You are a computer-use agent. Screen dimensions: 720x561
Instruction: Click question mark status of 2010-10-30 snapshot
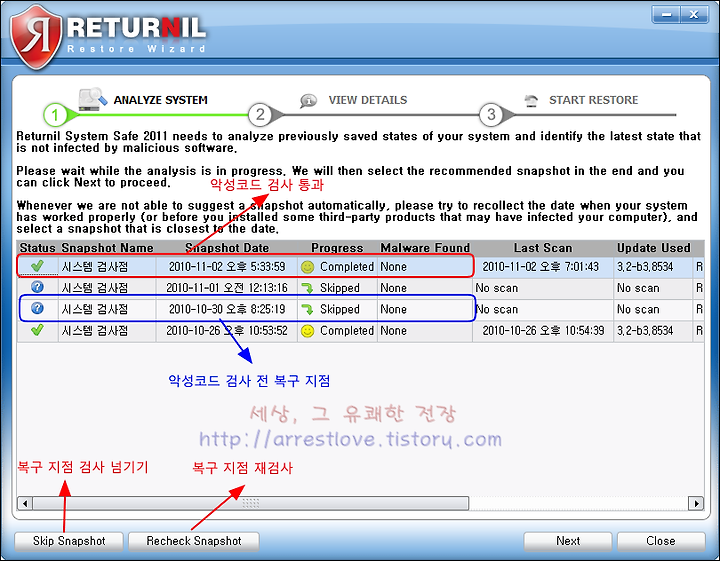[x=37, y=308]
